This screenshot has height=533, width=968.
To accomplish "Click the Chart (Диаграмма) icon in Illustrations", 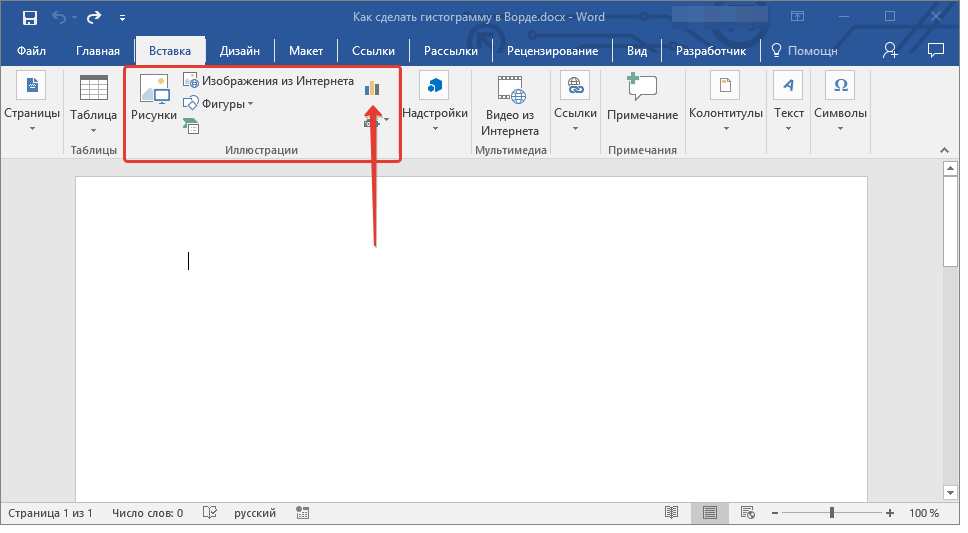I will tap(372, 89).
